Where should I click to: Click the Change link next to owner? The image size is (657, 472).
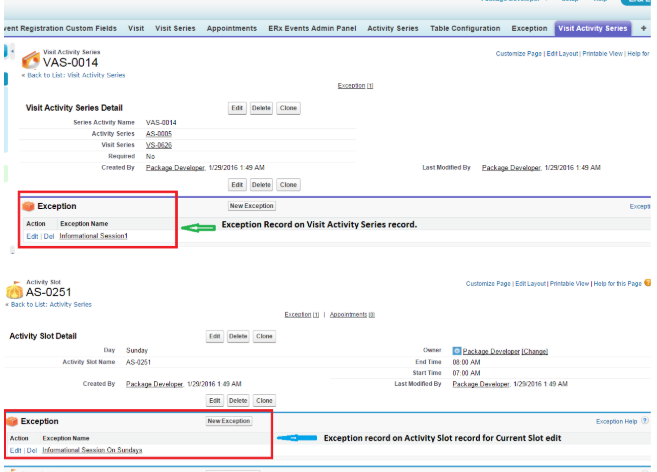point(534,351)
